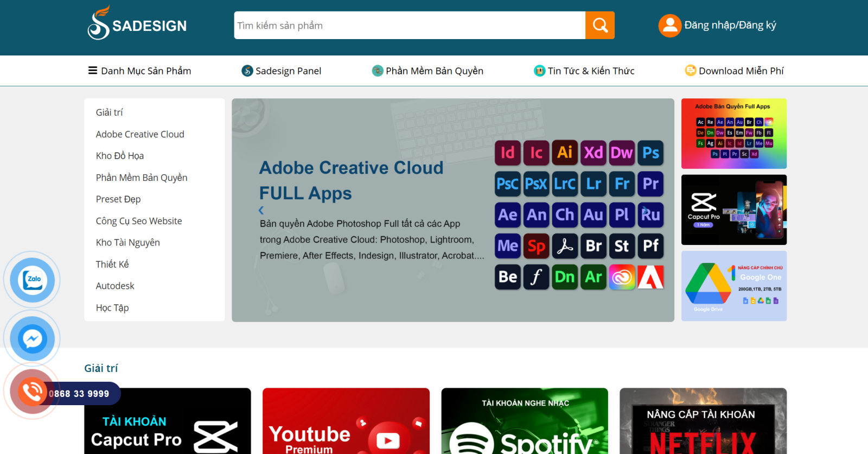Open Netflix account upgrade product card
The image size is (868, 454).
coord(703,421)
